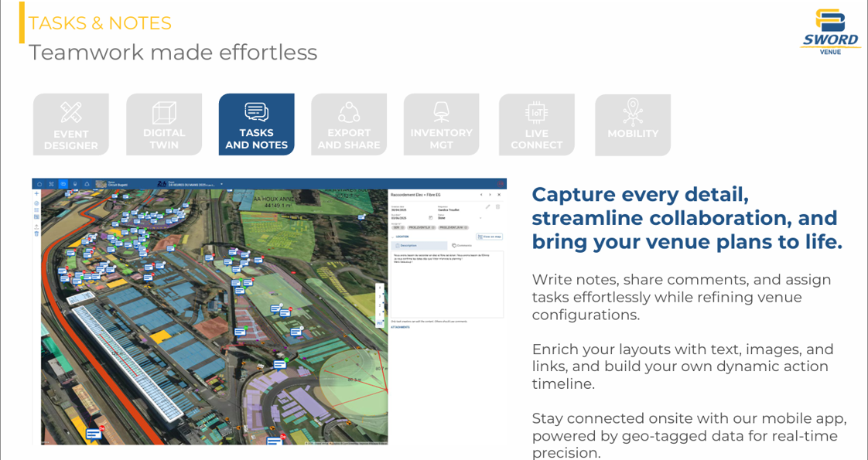Click the 24h Le Mans event logo
868x460 pixels.
point(162,184)
